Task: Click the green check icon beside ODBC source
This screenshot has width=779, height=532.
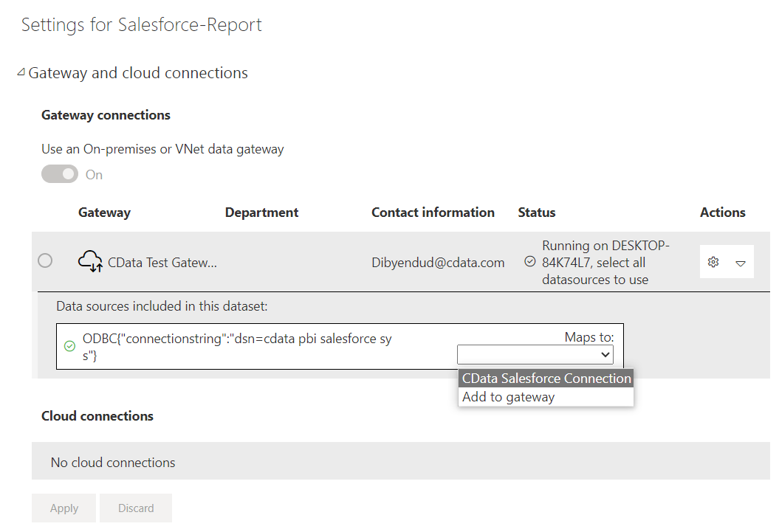Action: tap(70, 345)
